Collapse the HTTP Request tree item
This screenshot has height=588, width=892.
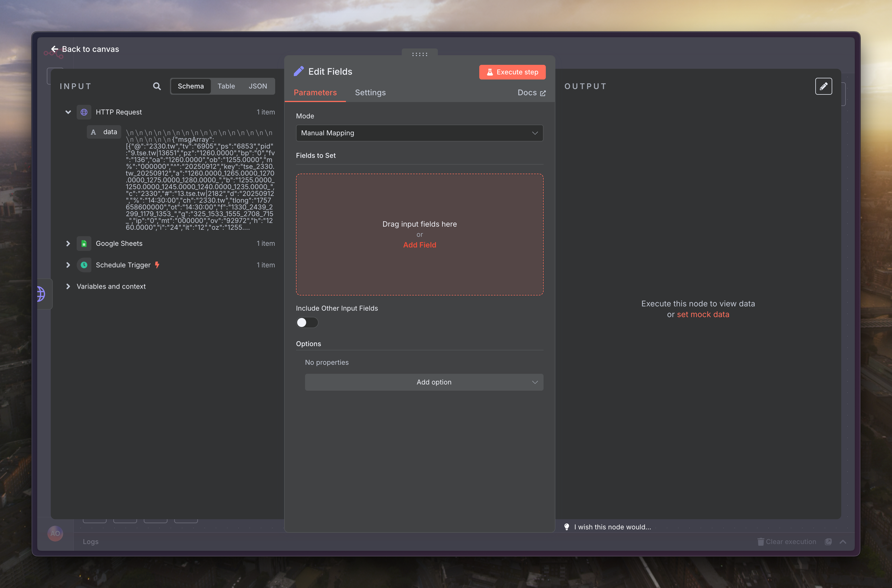pyautogui.click(x=68, y=112)
